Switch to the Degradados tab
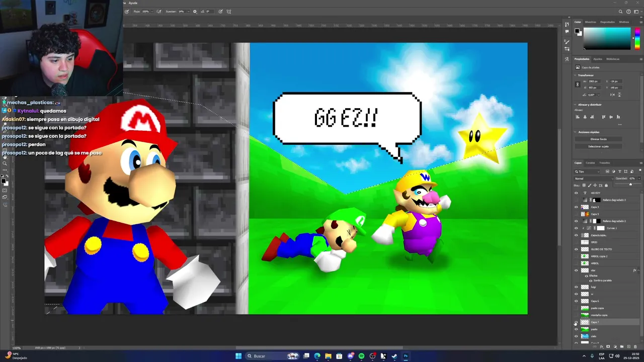This screenshot has height=362, width=644. [607, 22]
